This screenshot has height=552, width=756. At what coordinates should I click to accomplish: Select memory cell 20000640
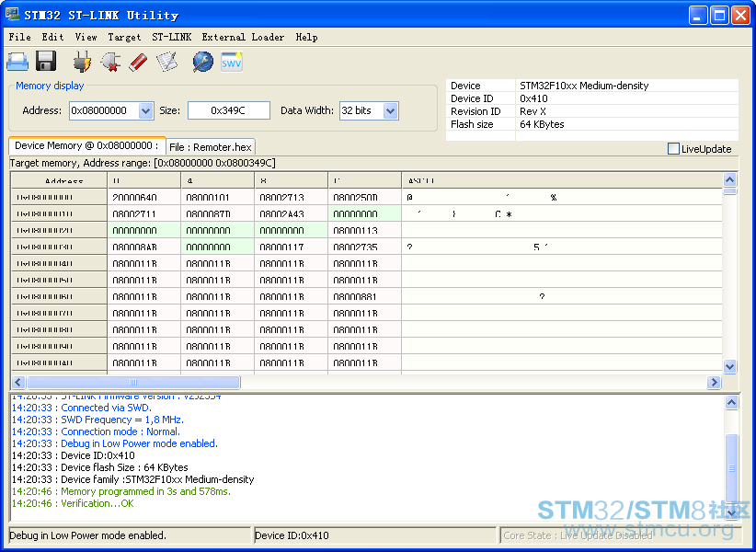point(144,197)
